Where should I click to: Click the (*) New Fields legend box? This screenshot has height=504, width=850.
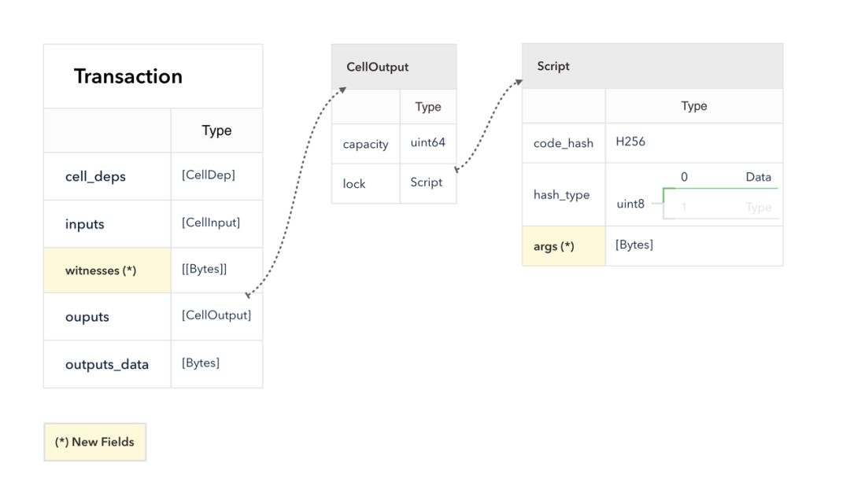pyautogui.click(x=95, y=442)
